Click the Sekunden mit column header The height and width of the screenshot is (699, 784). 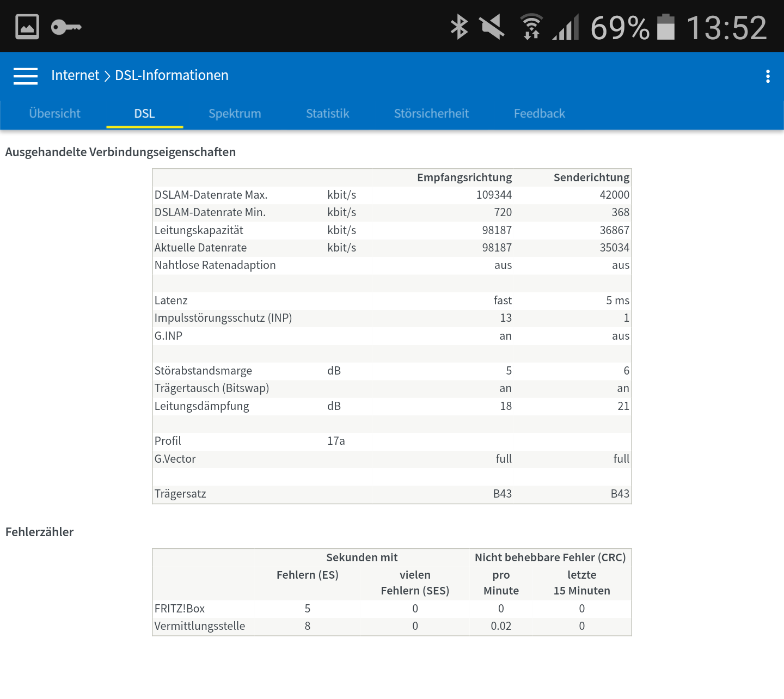[362, 557]
